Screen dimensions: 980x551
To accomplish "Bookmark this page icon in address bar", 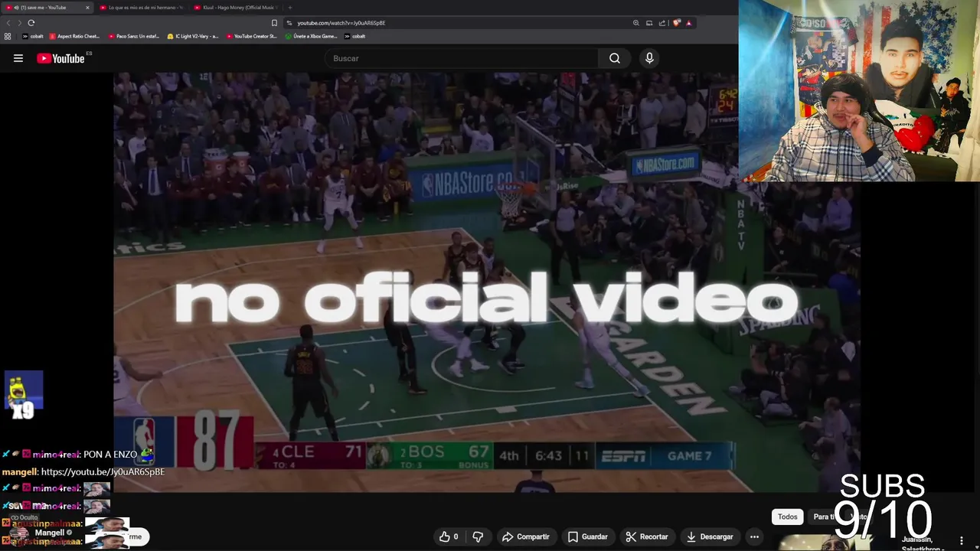I will [x=274, y=23].
